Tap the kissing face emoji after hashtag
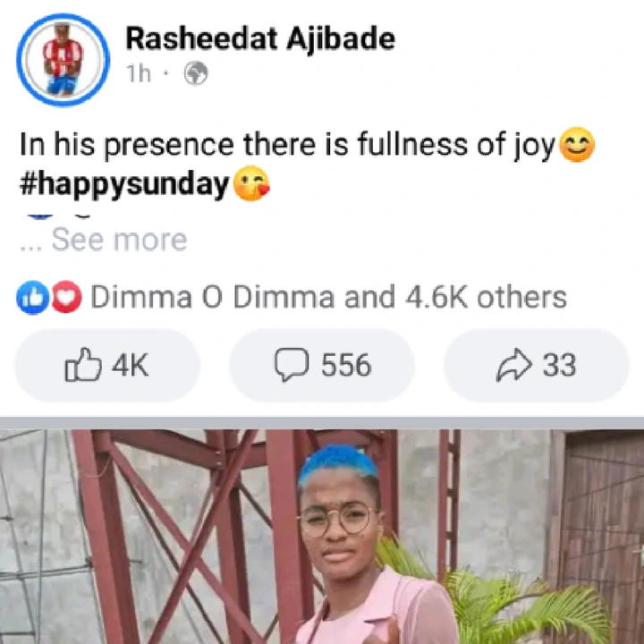 point(251,183)
